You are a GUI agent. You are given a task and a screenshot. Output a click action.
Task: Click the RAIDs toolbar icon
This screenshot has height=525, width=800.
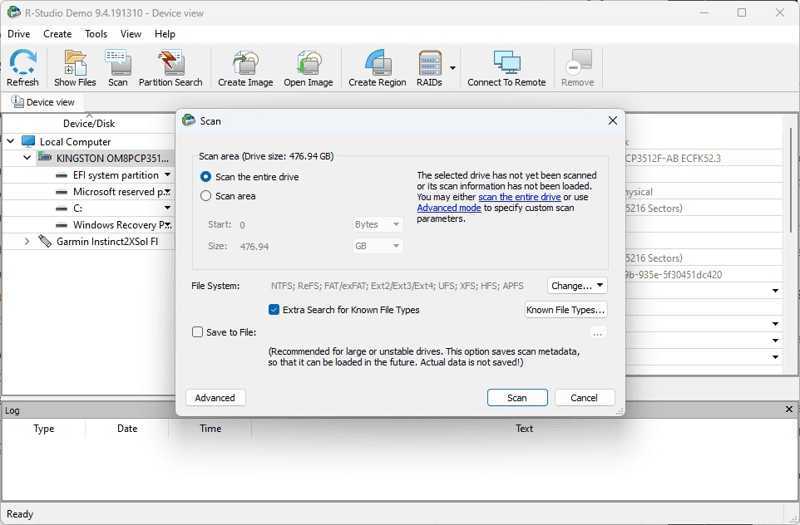430,67
